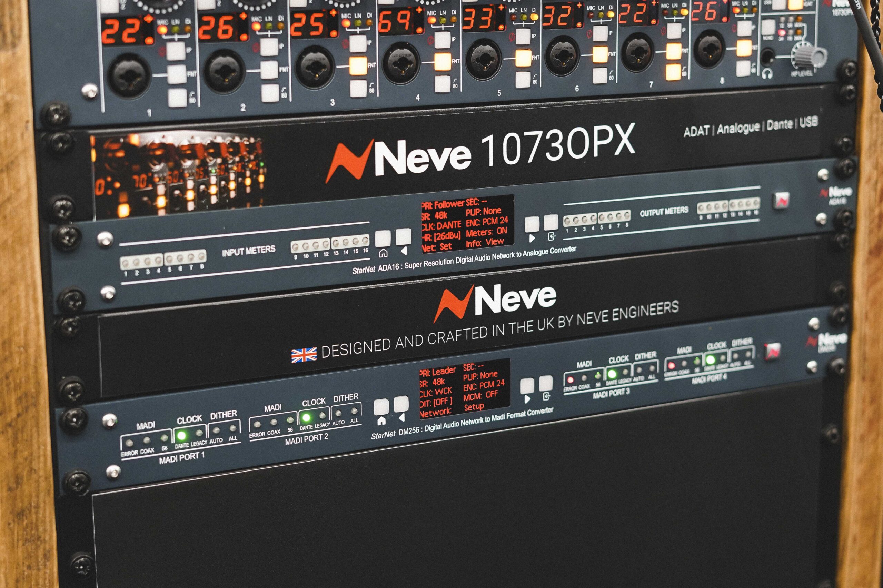Toggle the MONO button in monitor section
This screenshot has height=588, width=883.
tap(768, 27)
